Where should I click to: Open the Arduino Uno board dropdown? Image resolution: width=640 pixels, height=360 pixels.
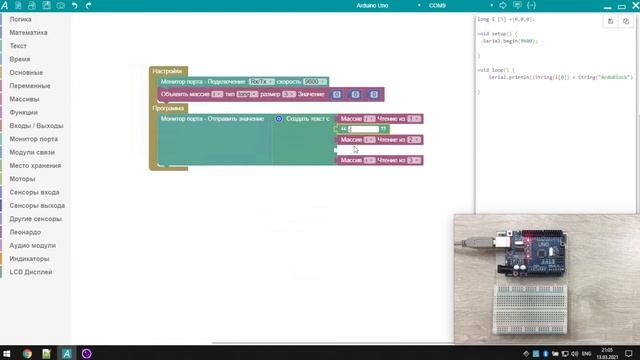click(387, 6)
